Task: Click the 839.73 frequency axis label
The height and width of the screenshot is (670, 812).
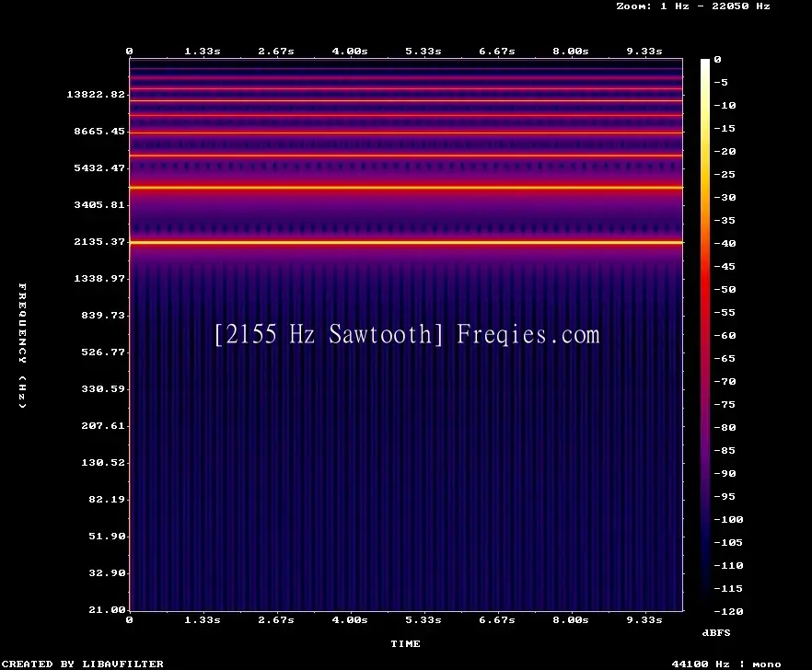Action: click(103, 315)
